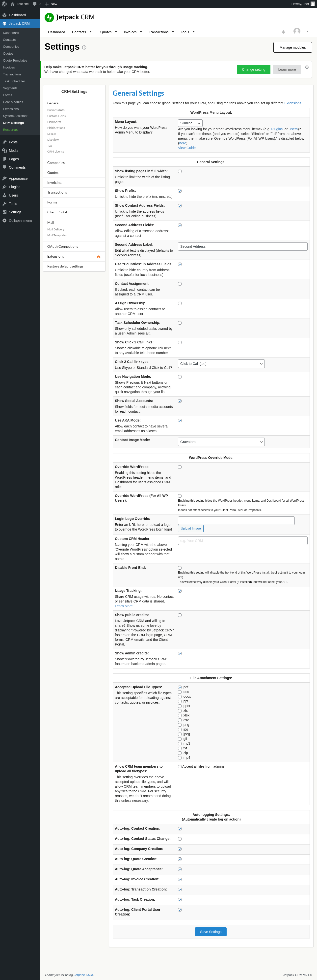Enable Show listing pages in full width

180,171
